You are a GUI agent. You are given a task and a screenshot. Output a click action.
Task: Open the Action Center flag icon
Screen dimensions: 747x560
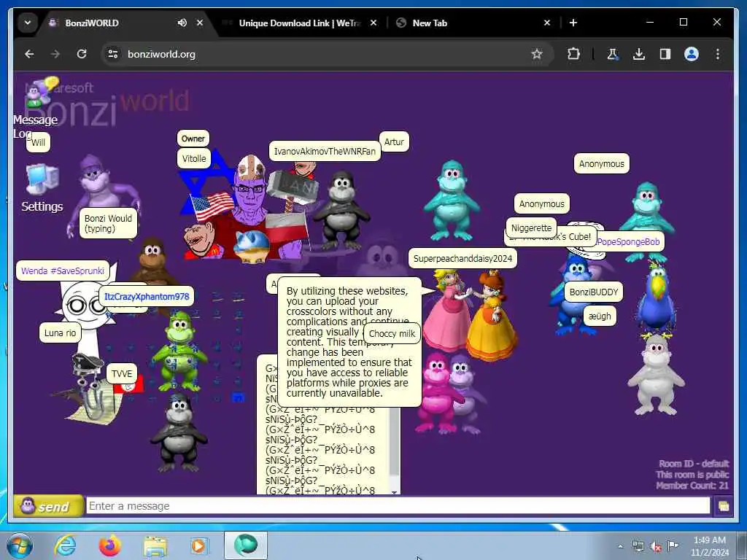pos(673,546)
